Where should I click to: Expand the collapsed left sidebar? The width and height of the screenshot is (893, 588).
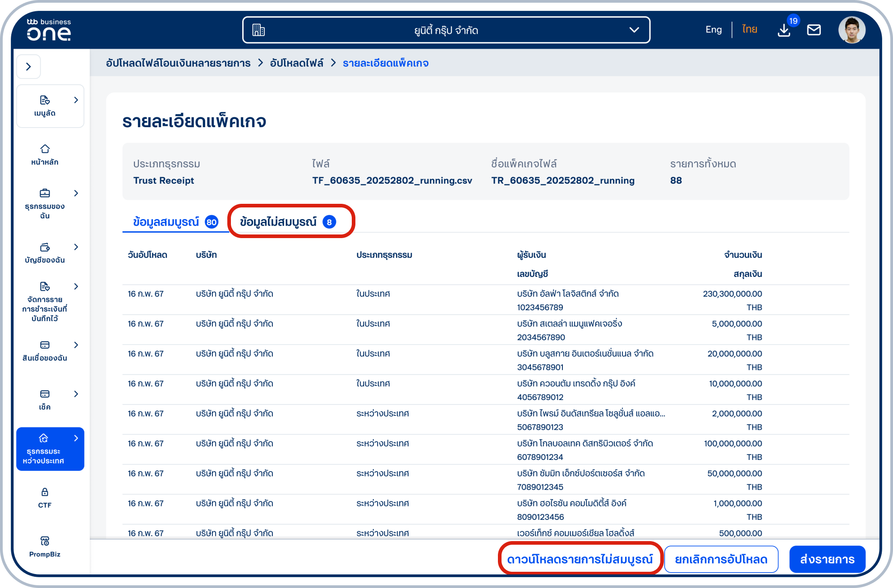[x=28, y=66]
